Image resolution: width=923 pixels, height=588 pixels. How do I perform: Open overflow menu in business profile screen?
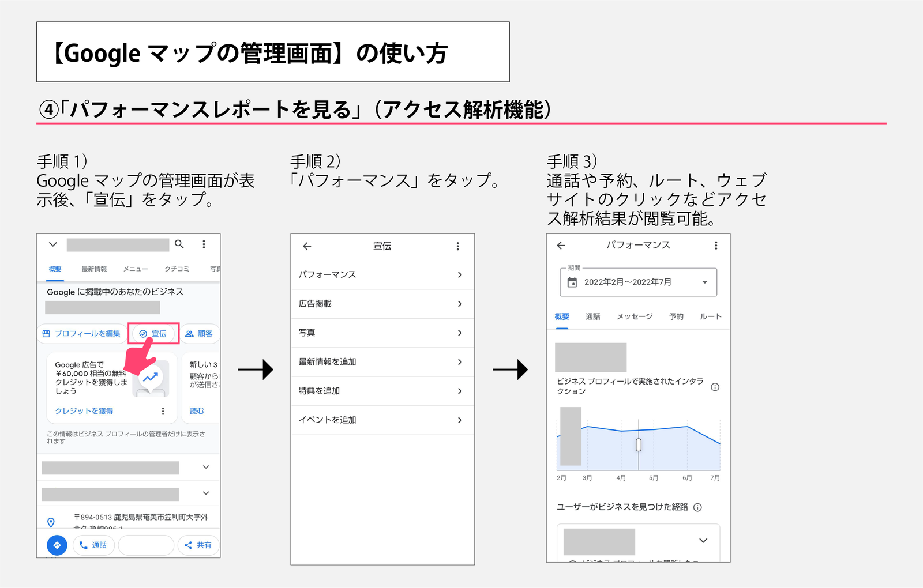(x=204, y=244)
